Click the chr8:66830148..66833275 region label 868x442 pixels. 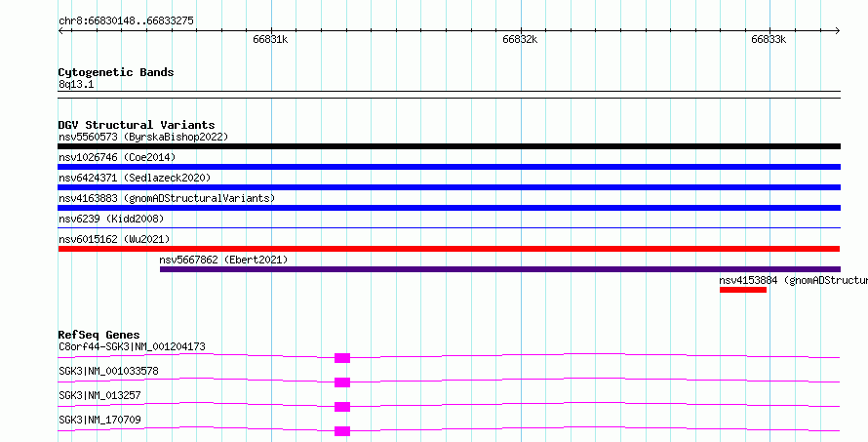pyautogui.click(x=126, y=21)
